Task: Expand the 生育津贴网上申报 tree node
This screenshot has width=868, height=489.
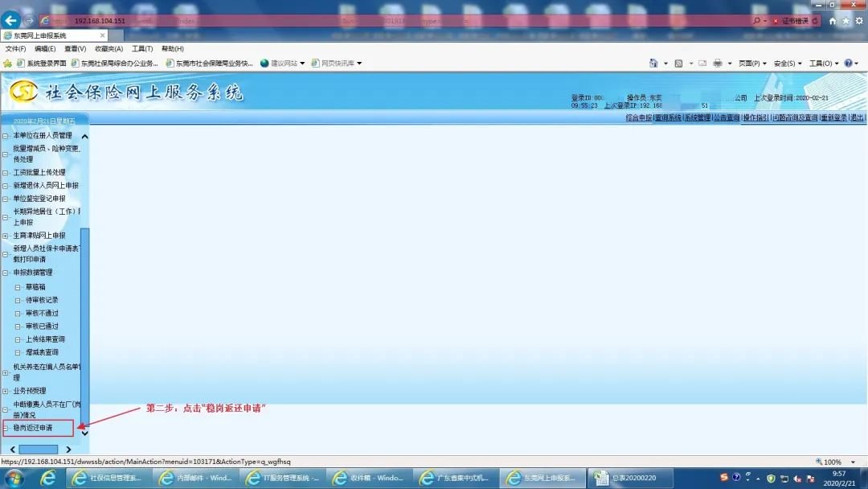Action: point(6,236)
